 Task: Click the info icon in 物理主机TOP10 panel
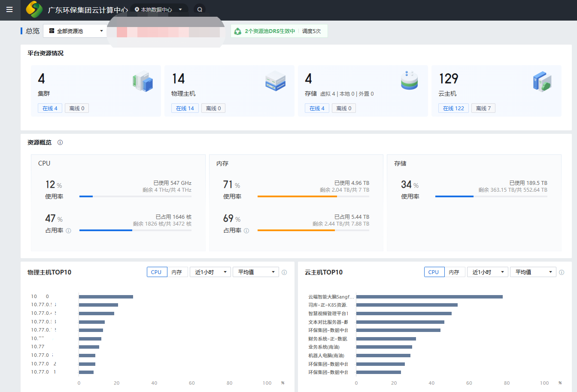coord(284,272)
